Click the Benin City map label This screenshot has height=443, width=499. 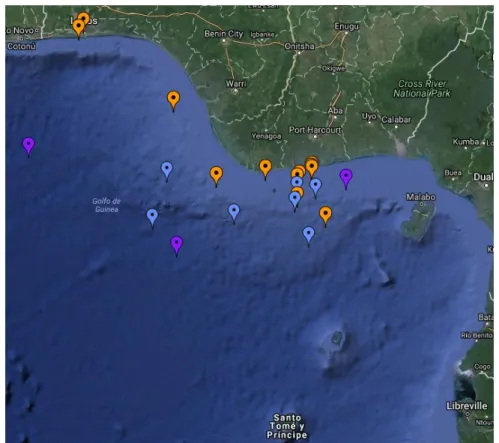point(224,34)
